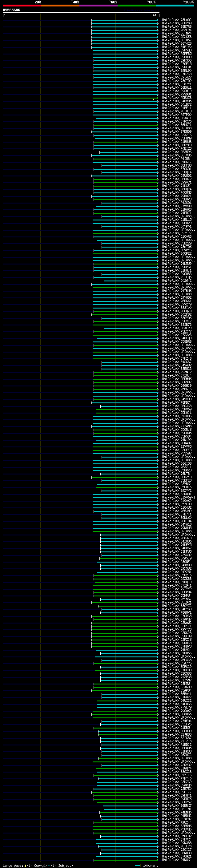
Task: Click the green alignment bar for UniRef100_B6KKT1
Action: tap(126, 125)
